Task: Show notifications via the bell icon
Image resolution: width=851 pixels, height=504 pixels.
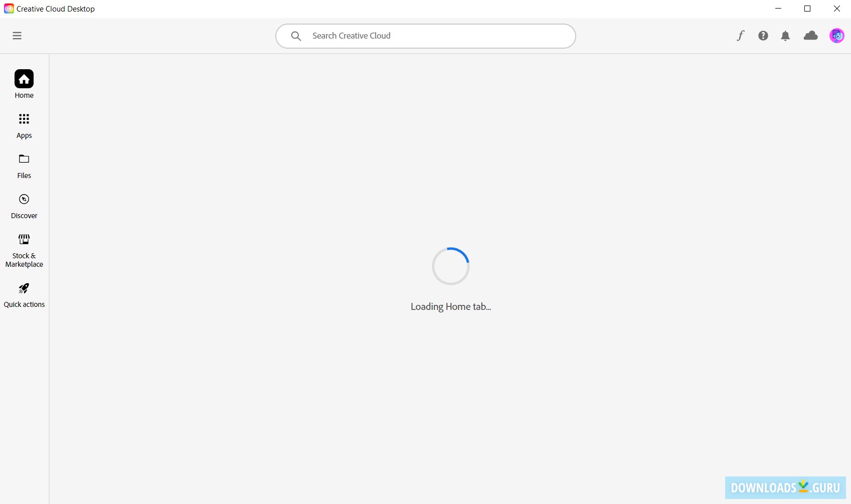Action: 785,35
